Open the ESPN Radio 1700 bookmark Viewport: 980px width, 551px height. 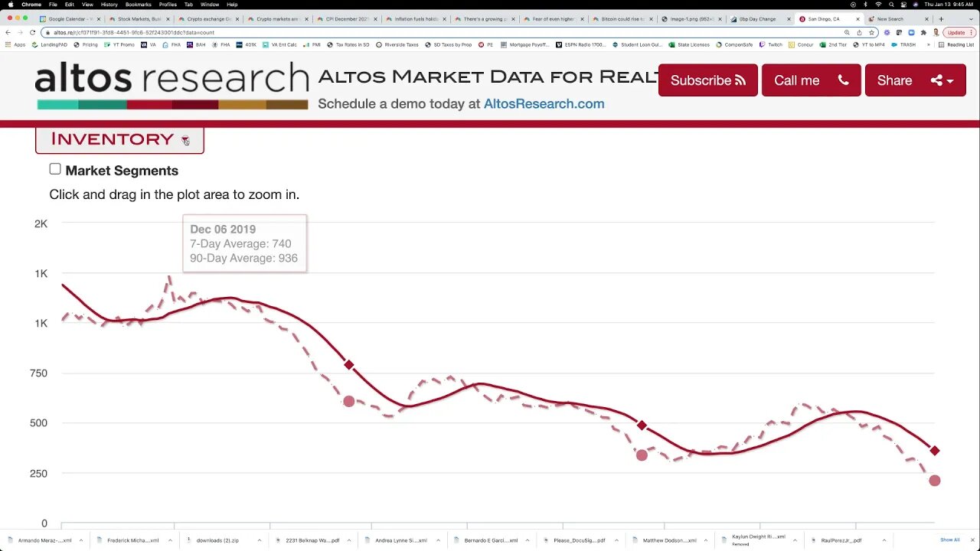(x=581, y=44)
